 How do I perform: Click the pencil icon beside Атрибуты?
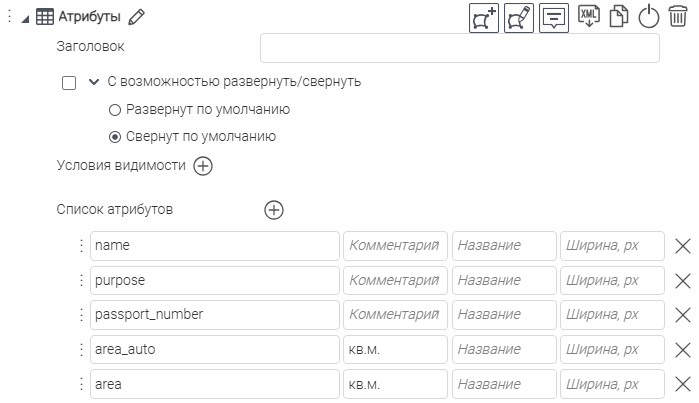[x=137, y=17]
